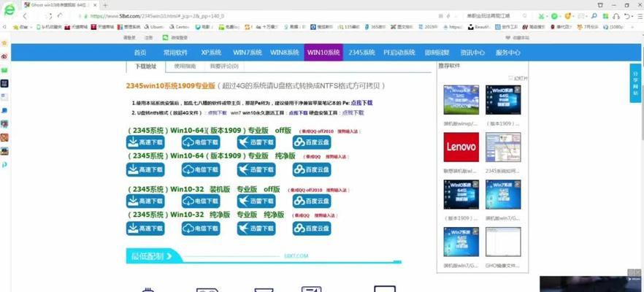Open 服务中心 in navigation bar

507,53
